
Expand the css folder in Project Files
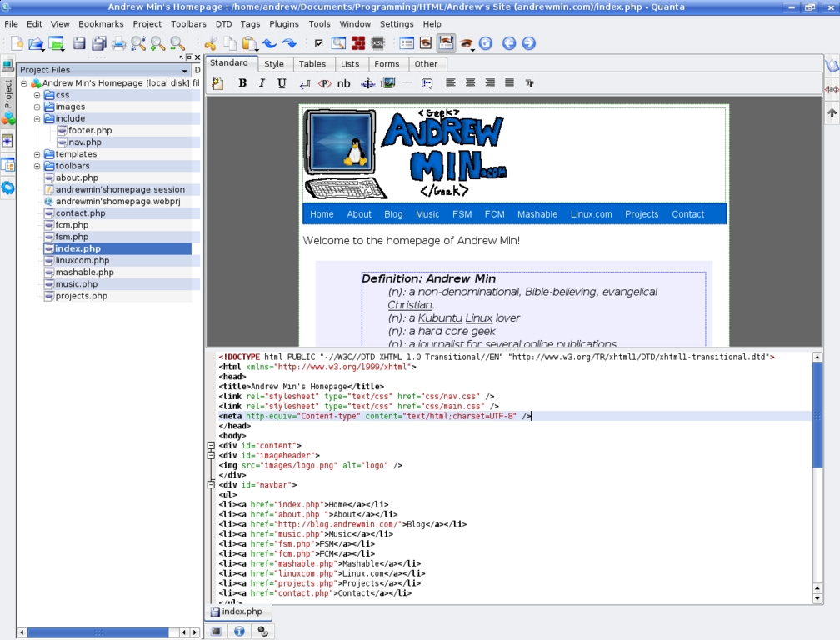(x=36, y=95)
